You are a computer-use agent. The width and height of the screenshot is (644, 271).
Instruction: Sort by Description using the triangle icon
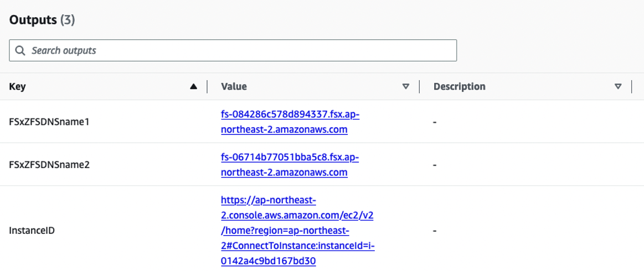618,86
